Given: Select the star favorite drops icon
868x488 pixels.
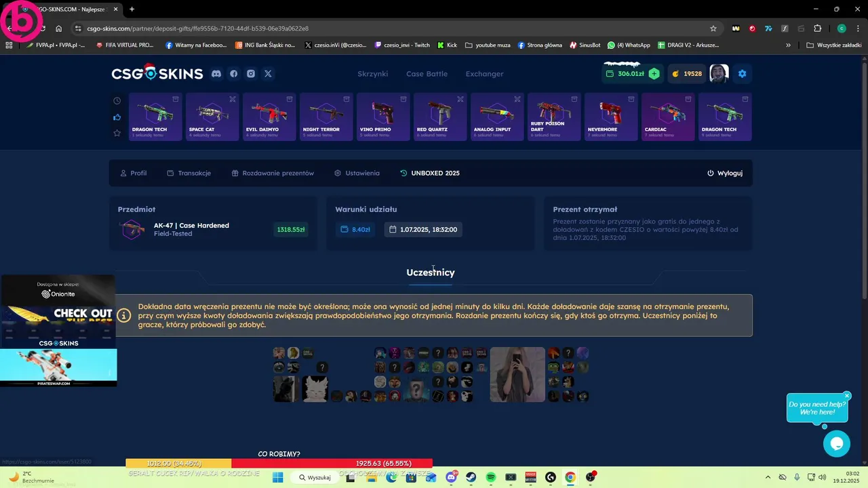Looking at the screenshot, I should click(117, 133).
